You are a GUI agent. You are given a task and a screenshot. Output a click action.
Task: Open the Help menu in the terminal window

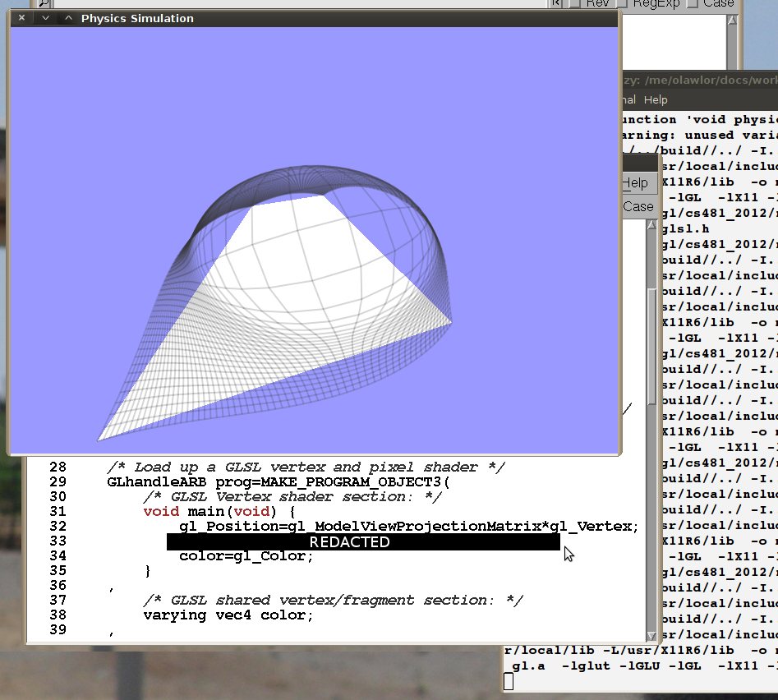pos(656,99)
